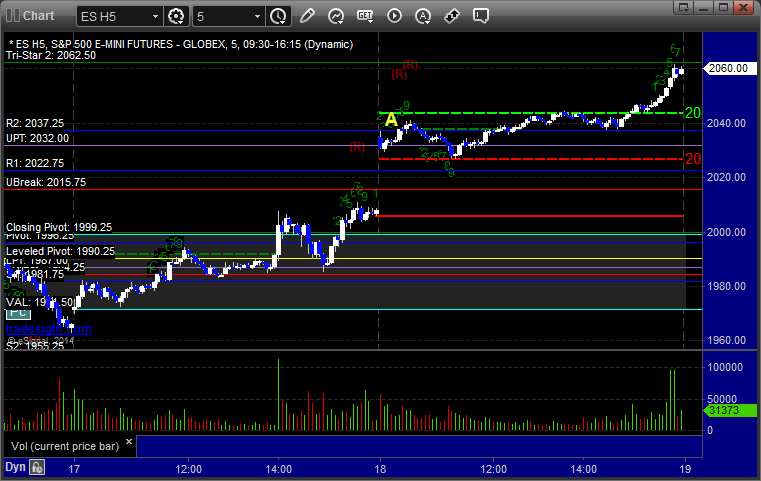Click the Chart window grip icon
The image size is (761, 481).
tap(13, 16)
